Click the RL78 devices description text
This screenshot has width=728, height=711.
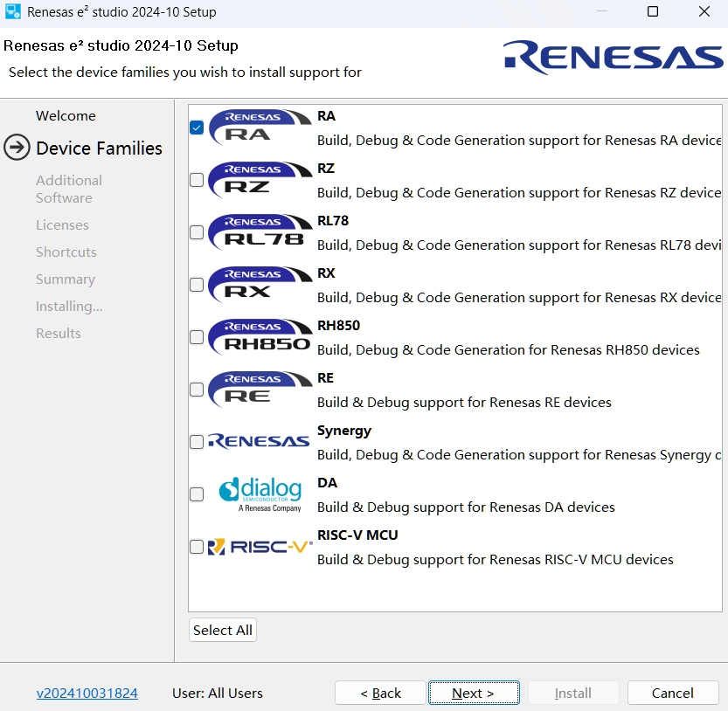pyautogui.click(x=519, y=245)
